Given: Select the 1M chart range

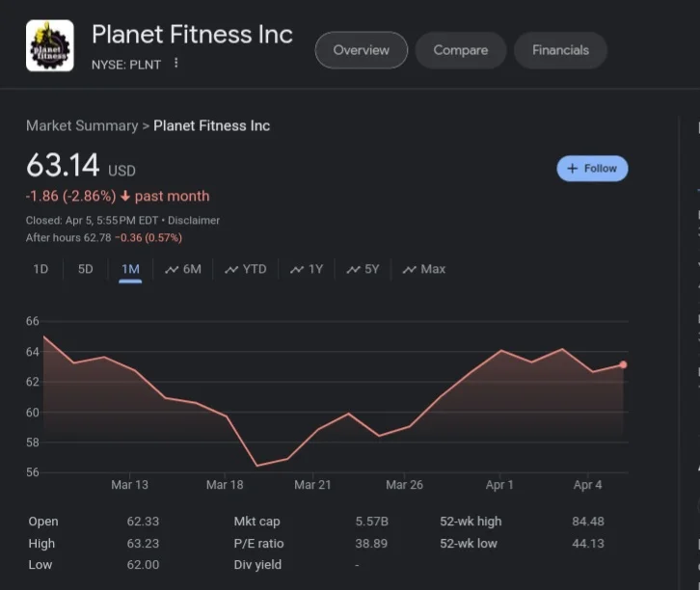Looking at the screenshot, I should click(130, 269).
